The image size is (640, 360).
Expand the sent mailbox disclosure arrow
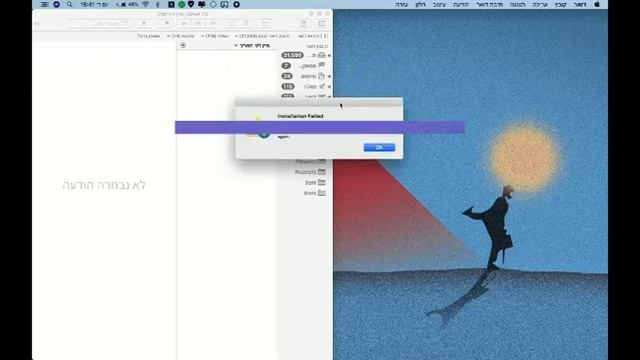(x=329, y=87)
